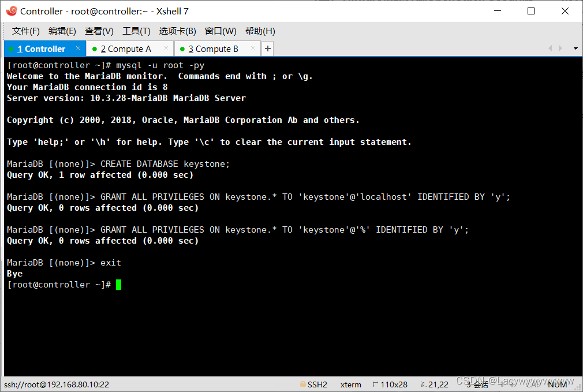The image size is (583, 392).
Task: Click the right tab scroll arrow
Action: click(560, 48)
